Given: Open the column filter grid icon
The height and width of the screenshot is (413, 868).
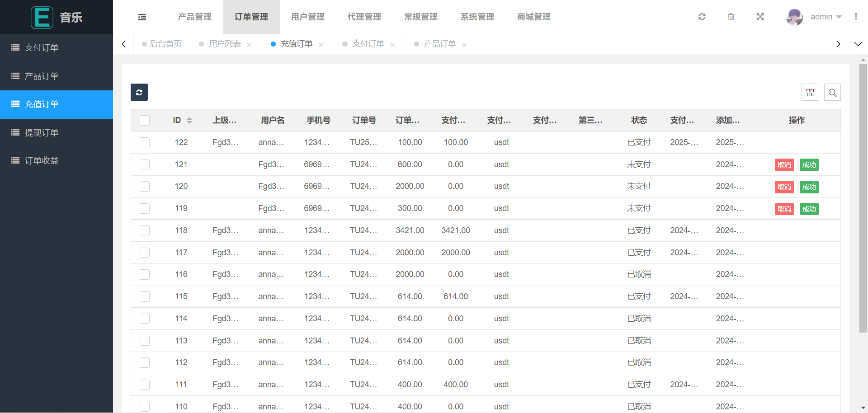Looking at the screenshot, I should [x=810, y=93].
